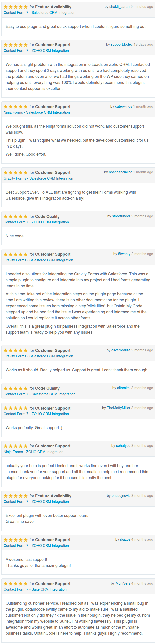Screen dimensions: 157x644
Task: Open plugin link under 5twenty's review
Action: pyautogui.click(x=38, y=260)
